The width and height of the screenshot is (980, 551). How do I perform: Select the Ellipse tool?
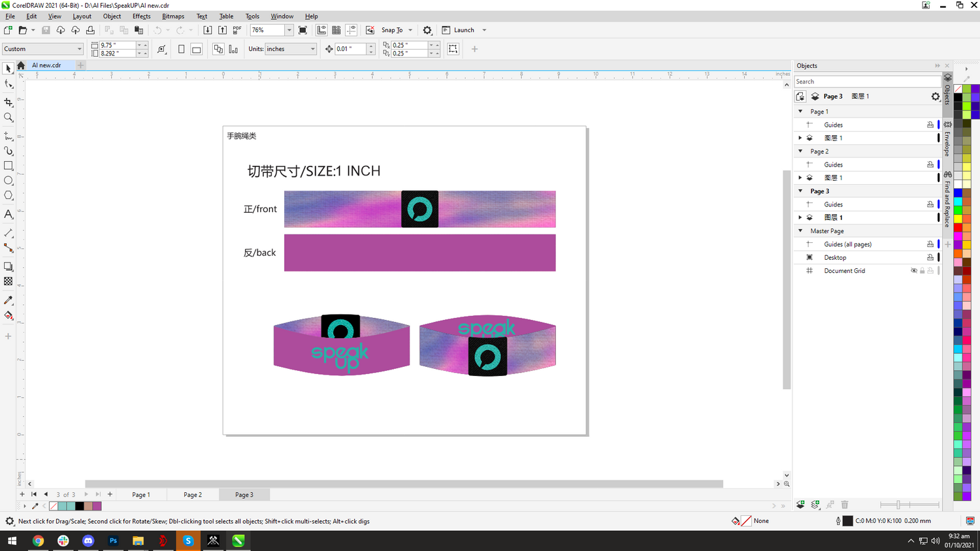(8, 181)
